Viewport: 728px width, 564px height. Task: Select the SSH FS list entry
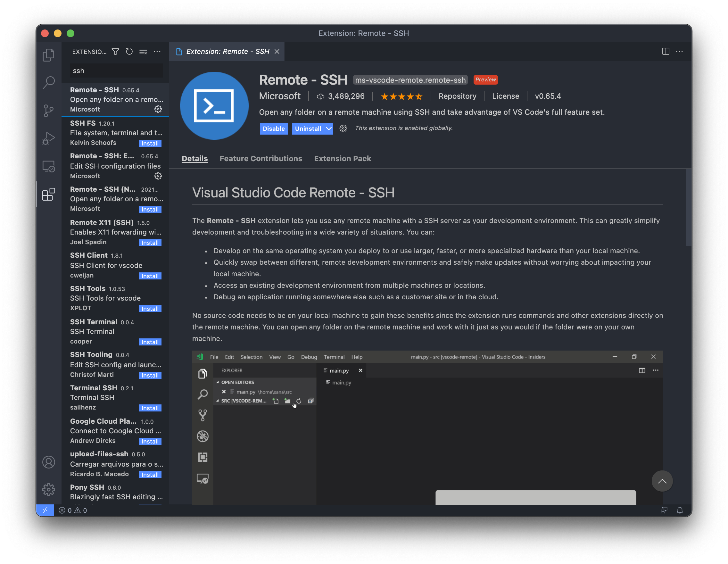click(115, 133)
